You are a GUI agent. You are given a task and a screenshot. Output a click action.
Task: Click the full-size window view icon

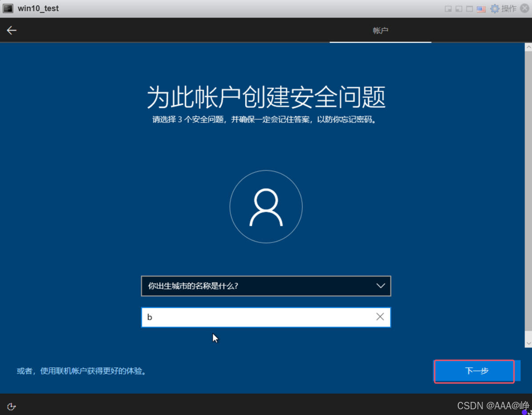click(470, 9)
